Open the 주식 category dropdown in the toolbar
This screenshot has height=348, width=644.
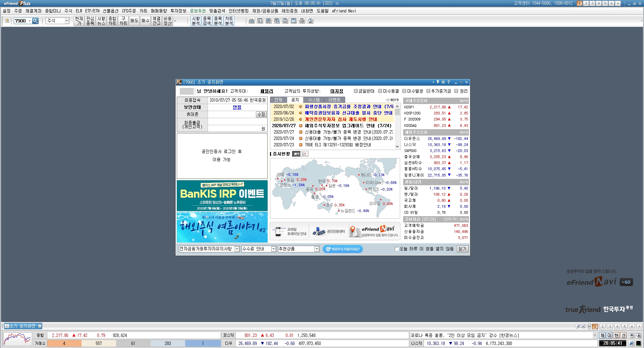[67, 21]
